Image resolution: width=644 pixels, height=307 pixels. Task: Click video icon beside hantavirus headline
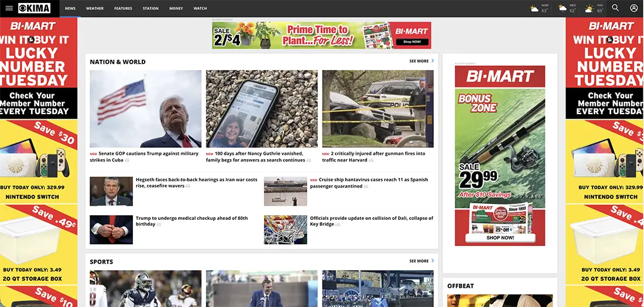click(366, 187)
